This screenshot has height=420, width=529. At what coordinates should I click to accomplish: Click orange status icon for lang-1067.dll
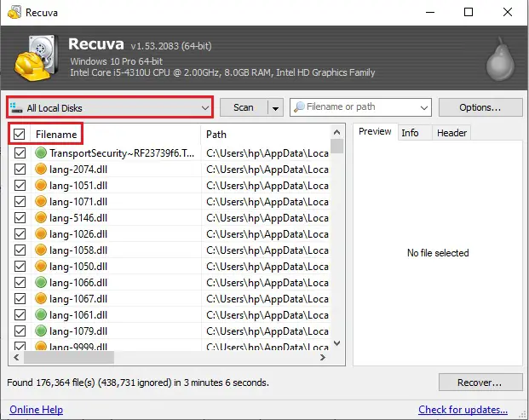(x=41, y=298)
